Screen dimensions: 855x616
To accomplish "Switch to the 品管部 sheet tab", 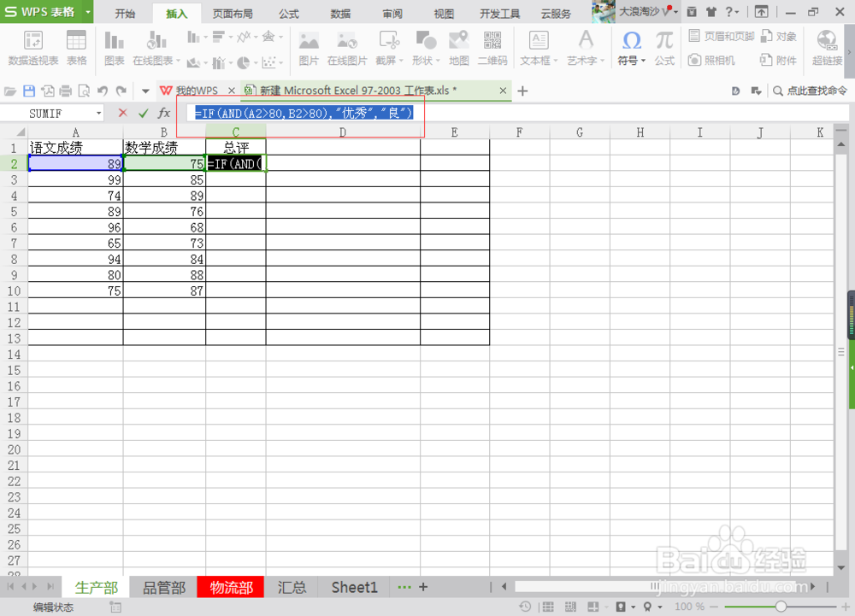I will point(164,587).
